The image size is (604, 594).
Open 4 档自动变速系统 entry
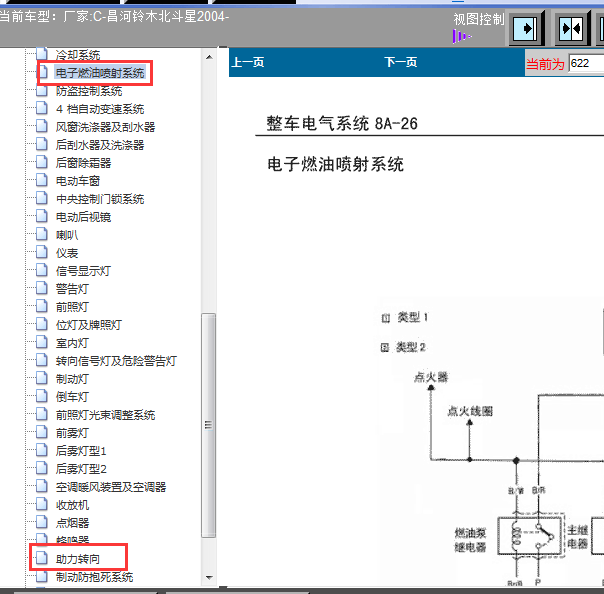pos(100,109)
